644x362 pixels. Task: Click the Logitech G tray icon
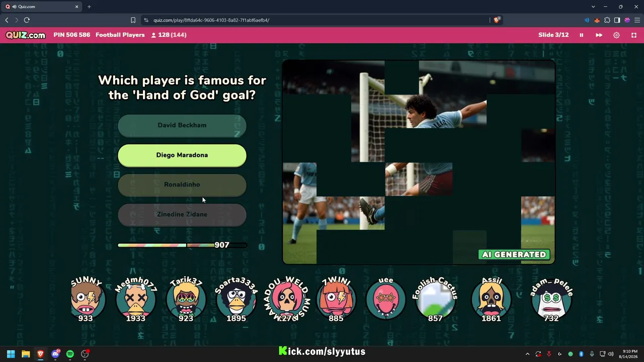pos(559,354)
